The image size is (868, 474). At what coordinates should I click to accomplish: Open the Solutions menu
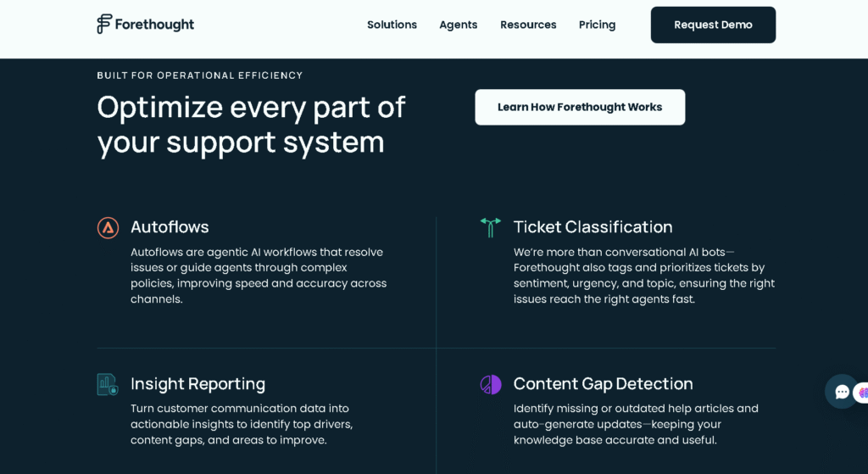click(x=392, y=25)
